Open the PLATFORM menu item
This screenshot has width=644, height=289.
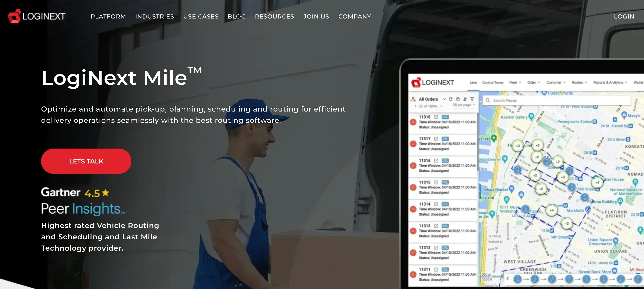[x=108, y=16]
